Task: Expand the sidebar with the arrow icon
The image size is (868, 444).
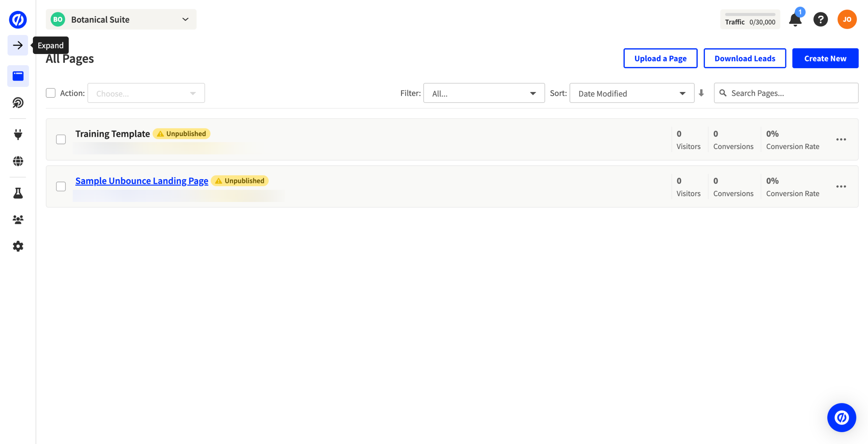Action: (x=18, y=45)
